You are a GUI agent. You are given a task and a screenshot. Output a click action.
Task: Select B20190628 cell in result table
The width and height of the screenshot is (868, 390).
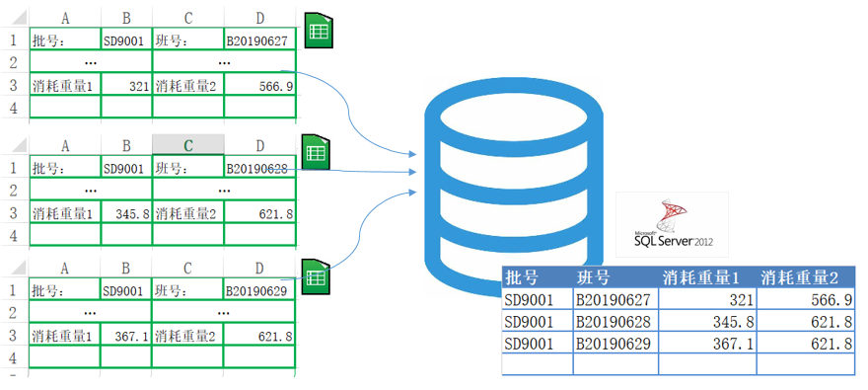point(615,321)
